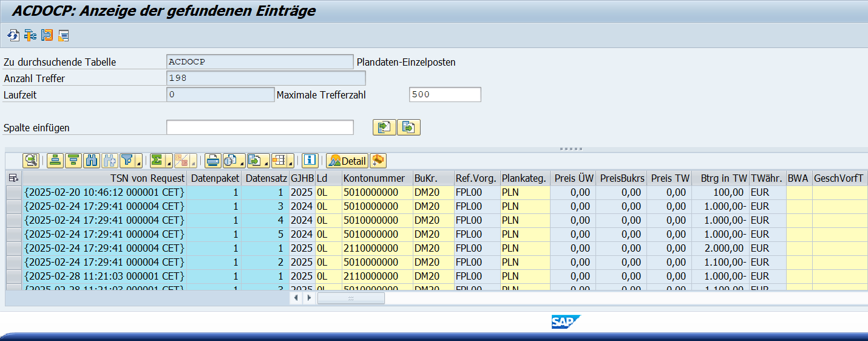The height and width of the screenshot is (341, 868).
Task: Click the amount cell 100,00
Action: pos(721,192)
